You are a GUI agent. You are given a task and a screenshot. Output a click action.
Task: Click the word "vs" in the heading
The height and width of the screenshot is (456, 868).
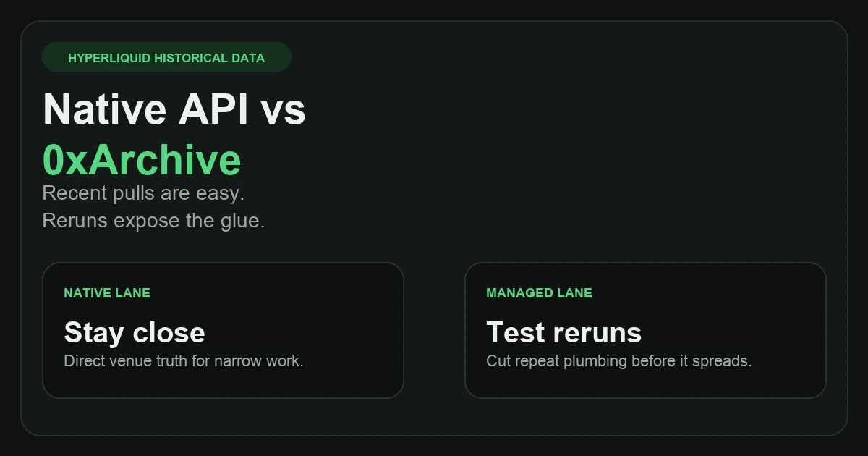pyautogui.click(x=284, y=111)
